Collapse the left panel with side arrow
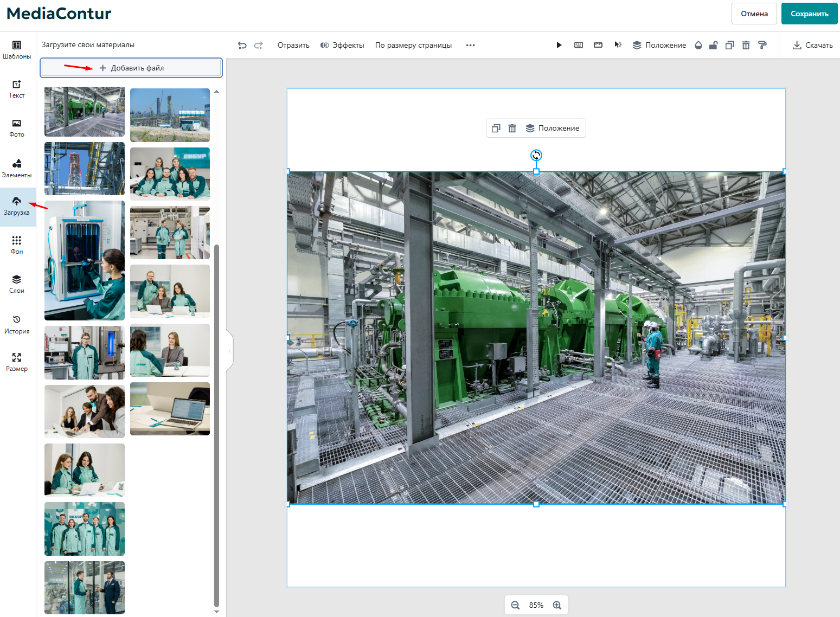The height and width of the screenshot is (617, 840). coord(230,351)
